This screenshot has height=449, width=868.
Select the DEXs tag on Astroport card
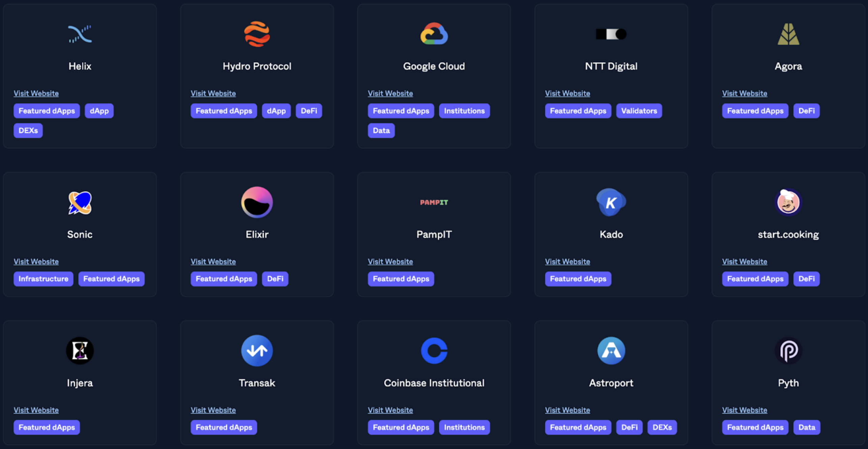click(x=662, y=427)
